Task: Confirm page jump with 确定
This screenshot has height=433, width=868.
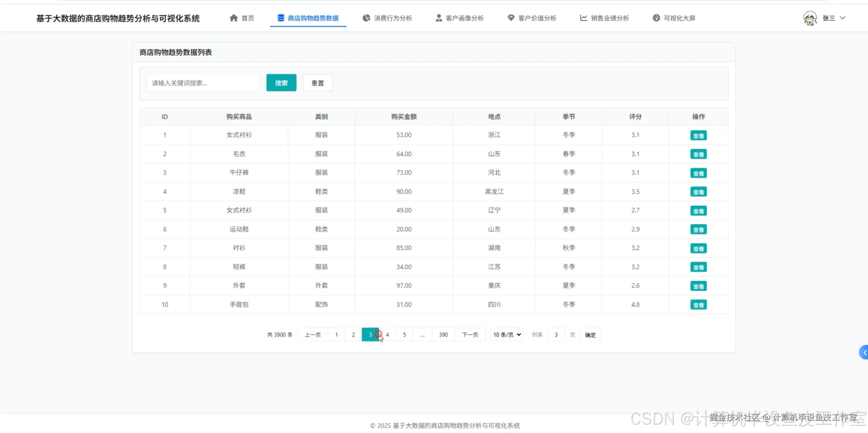Action: tap(590, 334)
